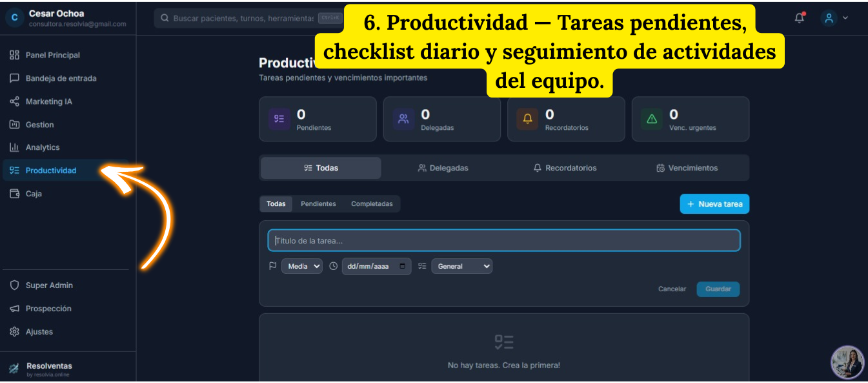868x383 pixels.
Task: Open the Bandeja de entrada inbox icon
Action: [x=14, y=78]
